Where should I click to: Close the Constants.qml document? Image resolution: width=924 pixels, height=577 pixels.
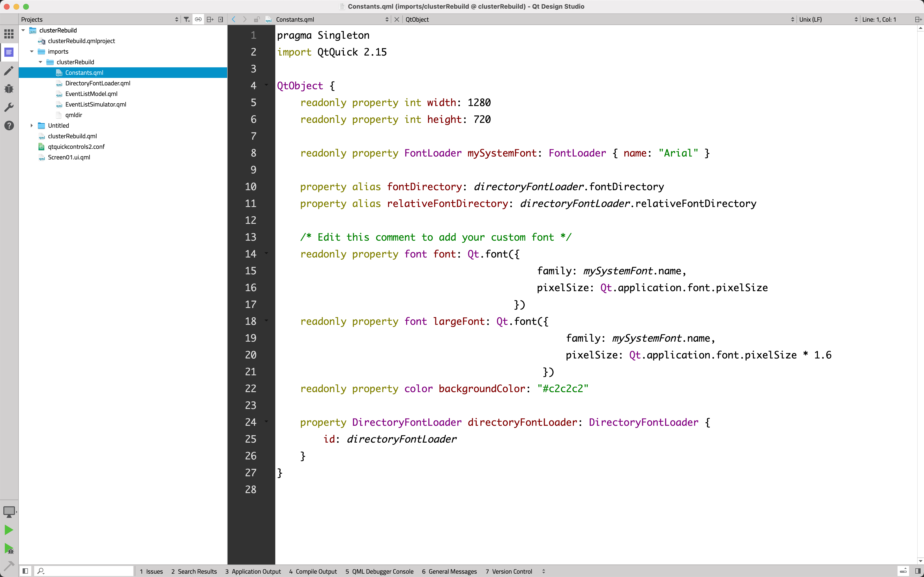coord(397,19)
